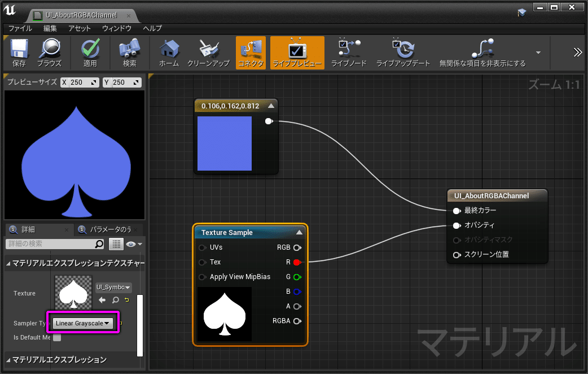Select the constant node title 0.106,0.162,0.812
The height and width of the screenshot is (374, 588).
point(230,106)
